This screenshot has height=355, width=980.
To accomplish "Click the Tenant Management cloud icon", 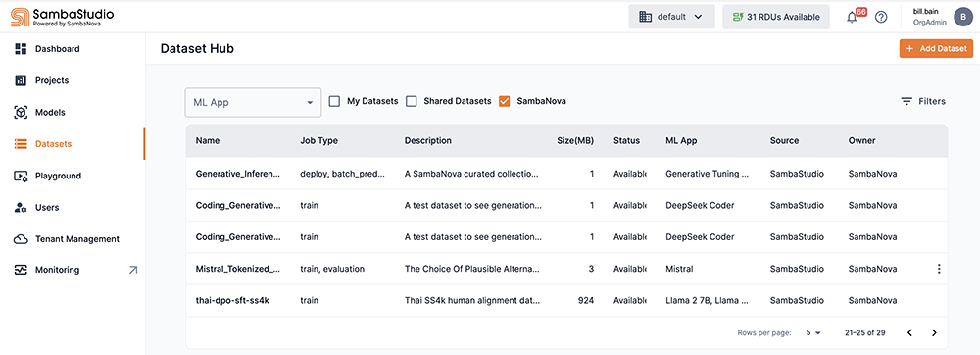I will point(21,238).
